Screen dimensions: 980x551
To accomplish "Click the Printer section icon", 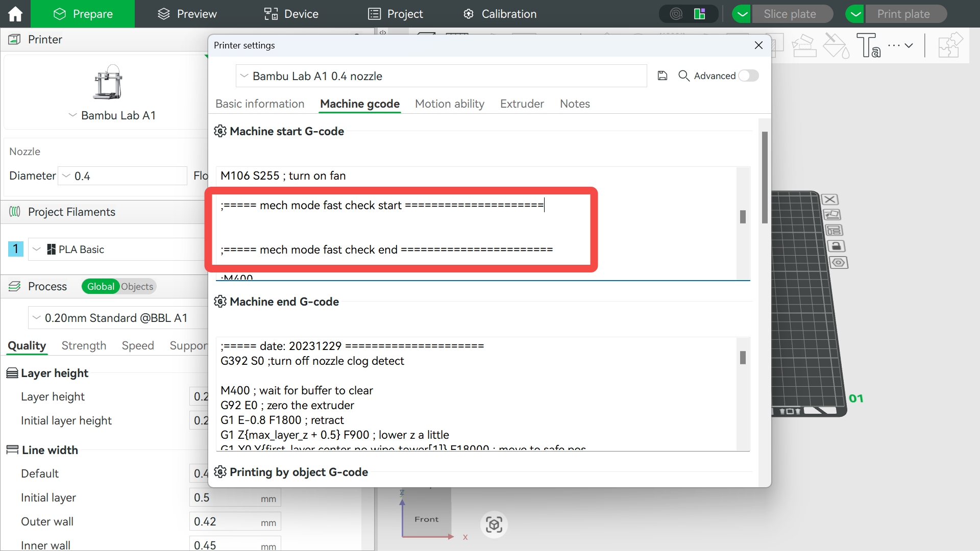I will pyautogui.click(x=15, y=39).
